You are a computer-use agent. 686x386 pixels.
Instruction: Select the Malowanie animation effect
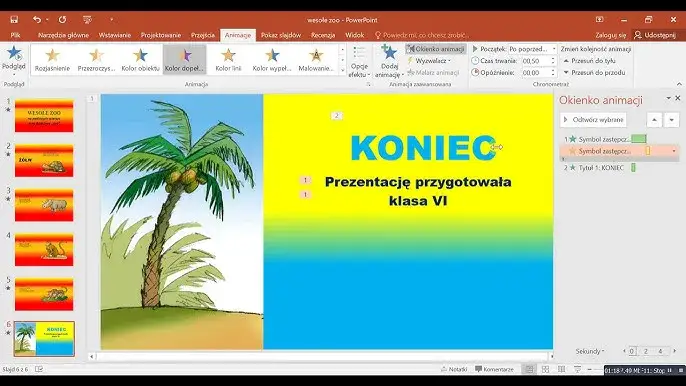pos(316,60)
